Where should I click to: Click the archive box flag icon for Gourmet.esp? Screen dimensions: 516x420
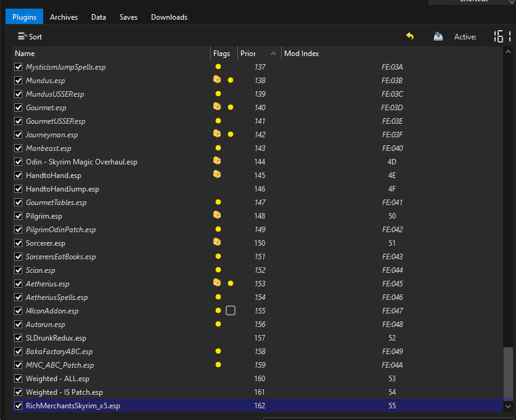[217, 106]
